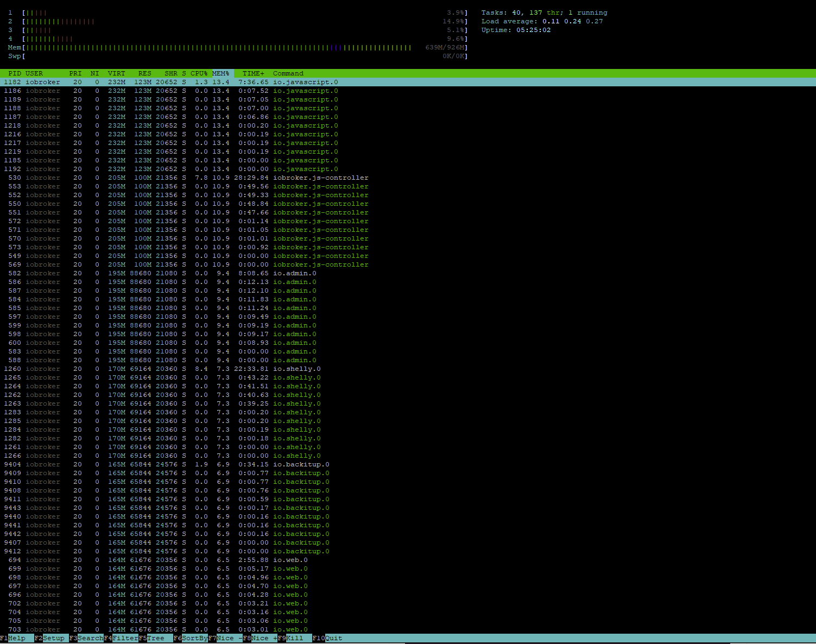Open F2 Setup in the bottom bar
The image size is (816, 644).
52,638
